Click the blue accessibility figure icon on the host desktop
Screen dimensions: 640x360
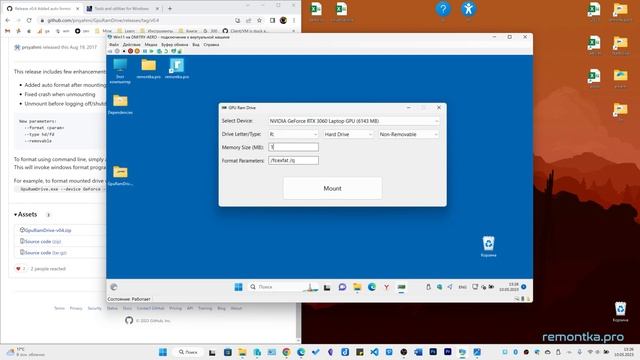468,9
